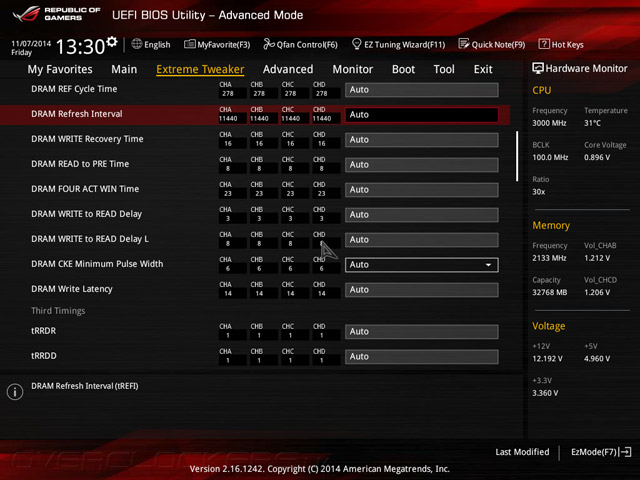The width and height of the screenshot is (640, 480).
Task: Click memory frequency 2133 MHz value
Action: tap(549, 258)
